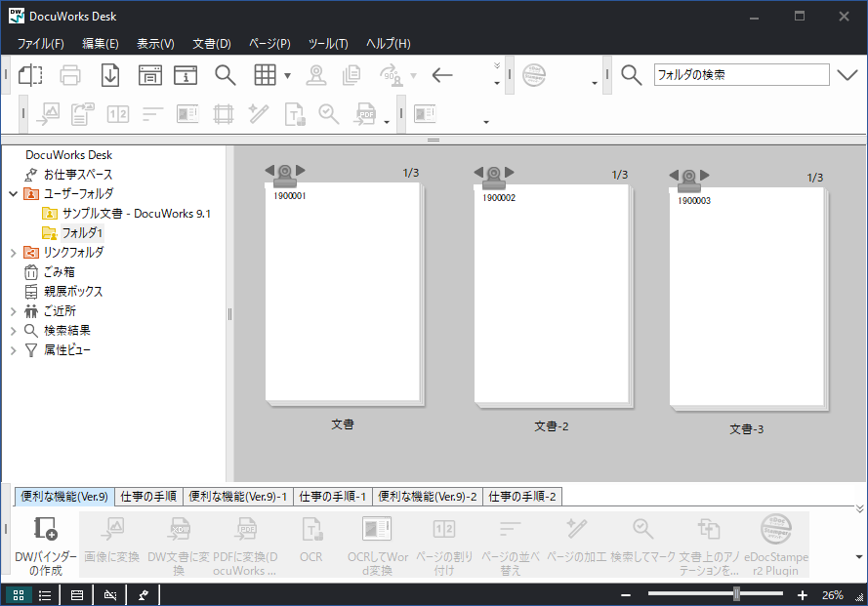Expand the リンクフォルダ tree node

click(14, 253)
